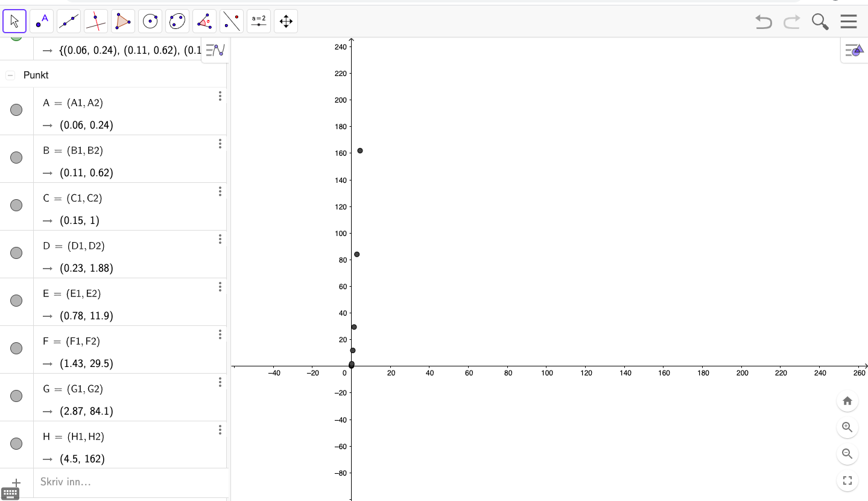
Task: Toggle visibility of point H
Action: coord(16,444)
